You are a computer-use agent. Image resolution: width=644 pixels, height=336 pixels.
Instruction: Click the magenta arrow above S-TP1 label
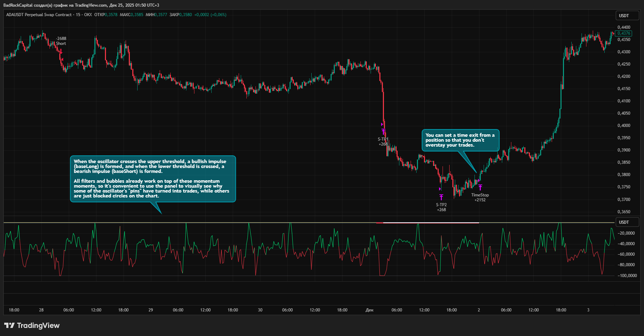[x=384, y=132]
